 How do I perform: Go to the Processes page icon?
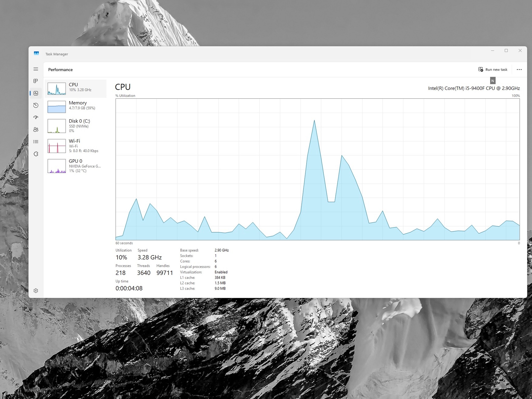coord(36,81)
